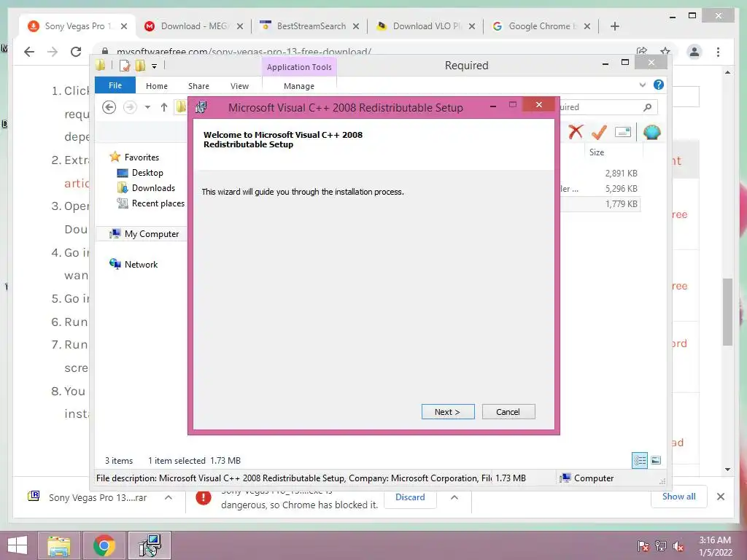Click quick access properties icon in title bar

(x=125, y=66)
